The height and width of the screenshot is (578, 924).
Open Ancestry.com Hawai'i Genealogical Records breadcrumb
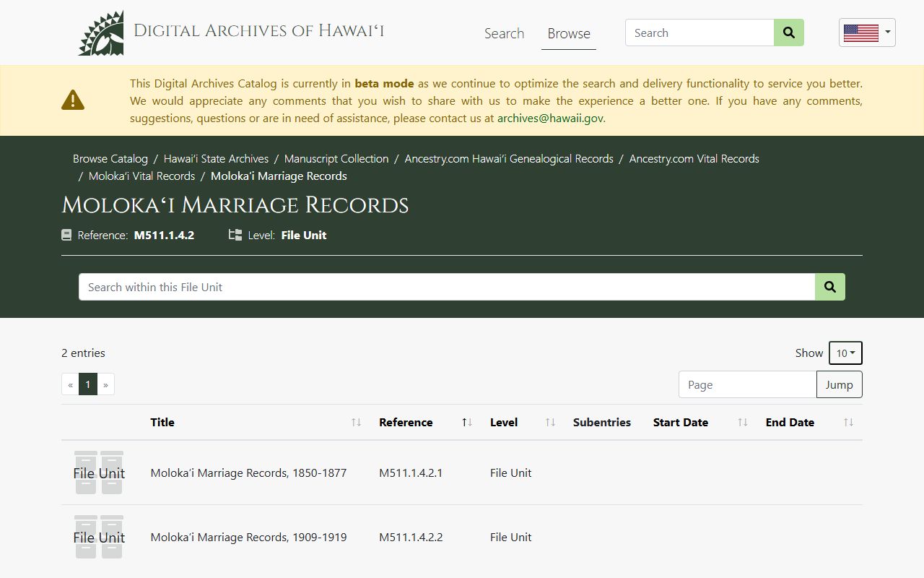pyautogui.click(x=509, y=158)
